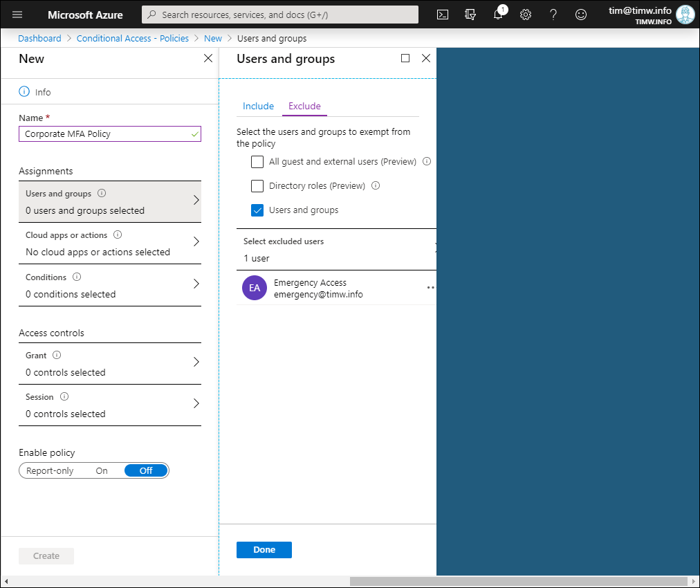Enable the Directory roles (Preview) checkbox

[x=257, y=186]
